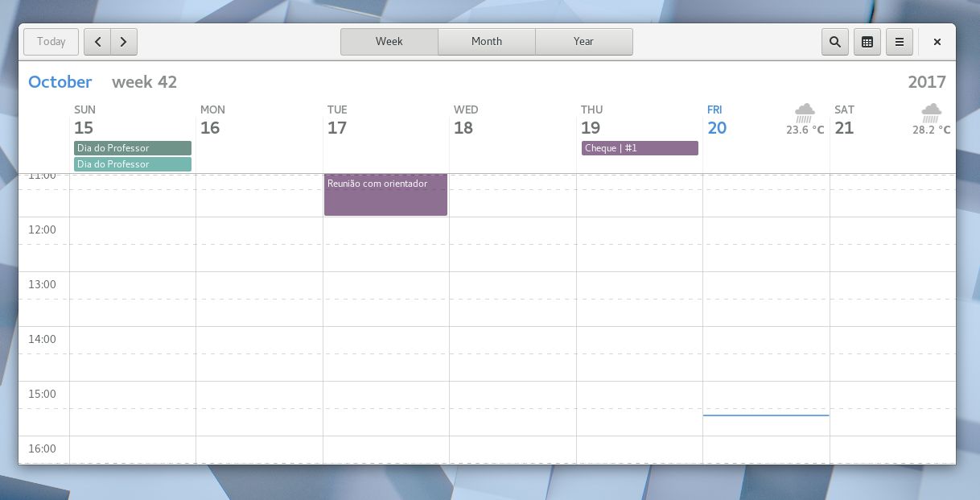Click Friday's rain weather icon
The height and width of the screenshot is (500, 980).
(x=805, y=112)
